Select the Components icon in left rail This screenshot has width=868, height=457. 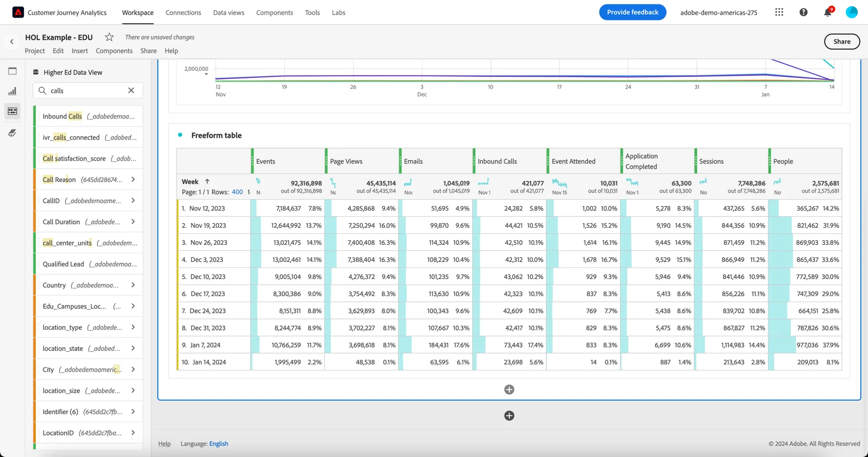(13, 111)
